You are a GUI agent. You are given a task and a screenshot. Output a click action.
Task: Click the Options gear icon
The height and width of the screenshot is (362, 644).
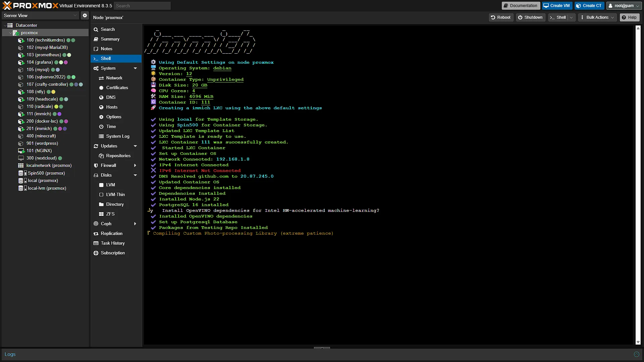tap(101, 117)
